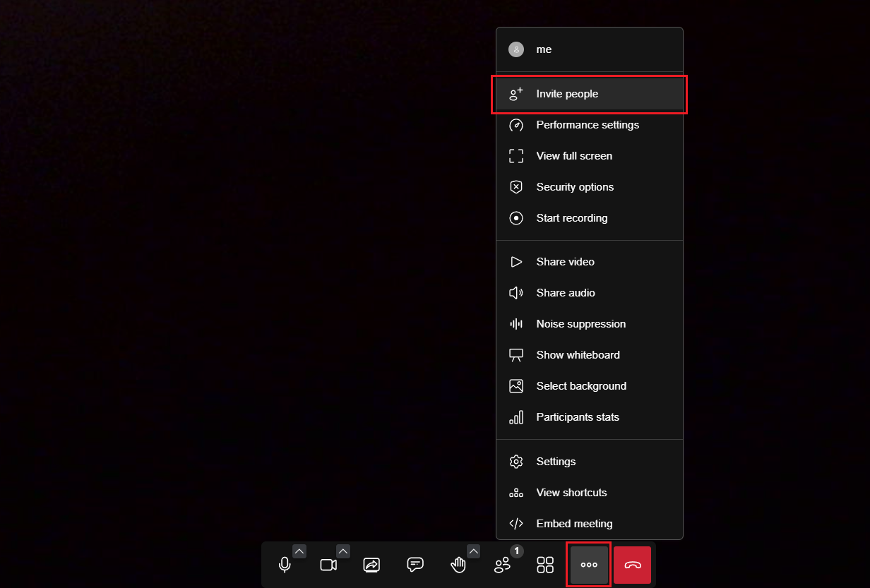Open Security options

(x=575, y=187)
